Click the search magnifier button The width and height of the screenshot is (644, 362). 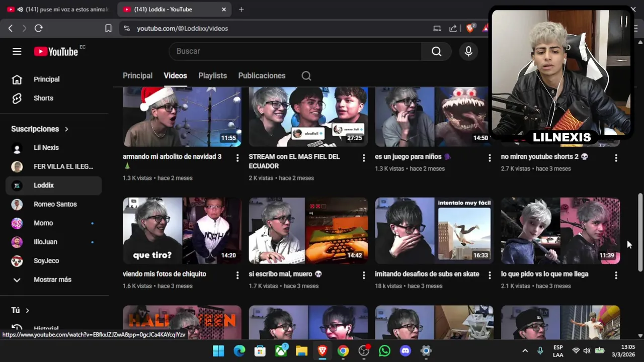pyautogui.click(x=436, y=51)
